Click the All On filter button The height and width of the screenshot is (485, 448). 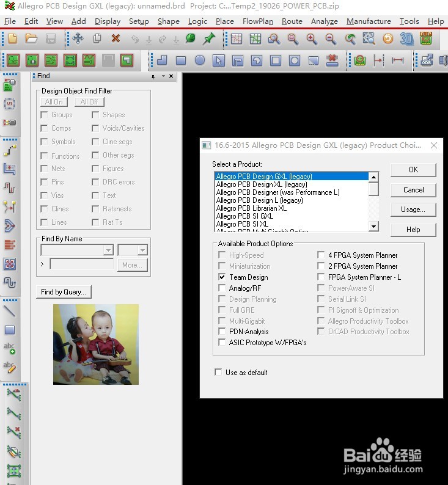pos(54,102)
